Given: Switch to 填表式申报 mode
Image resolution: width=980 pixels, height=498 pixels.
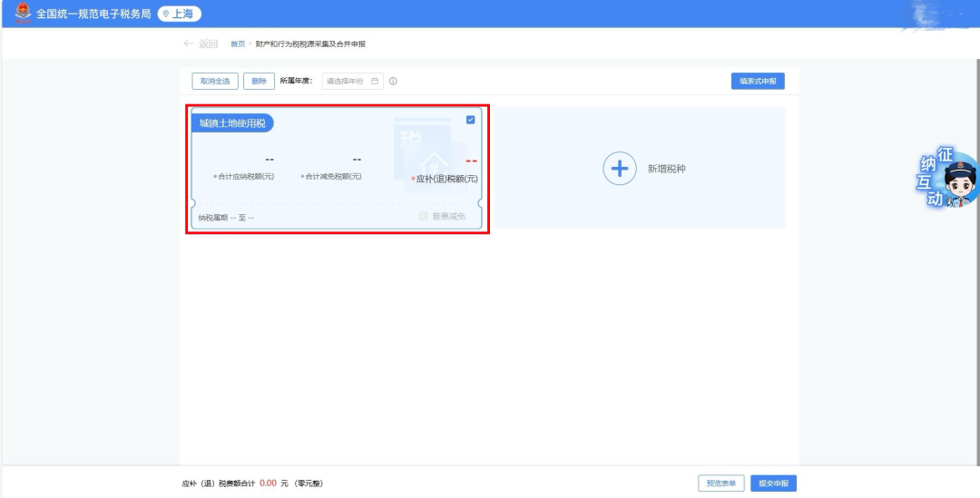Looking at the screenshot, I should [x=758, y=81].
